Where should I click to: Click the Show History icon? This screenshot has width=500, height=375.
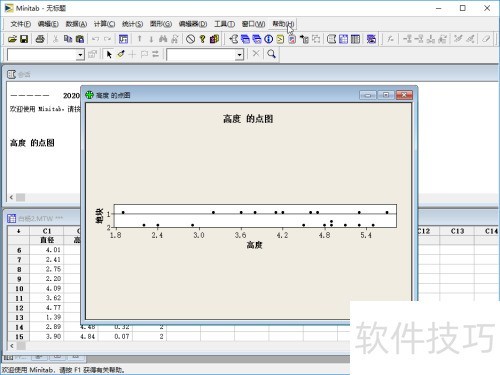click(x=280, y=39)
